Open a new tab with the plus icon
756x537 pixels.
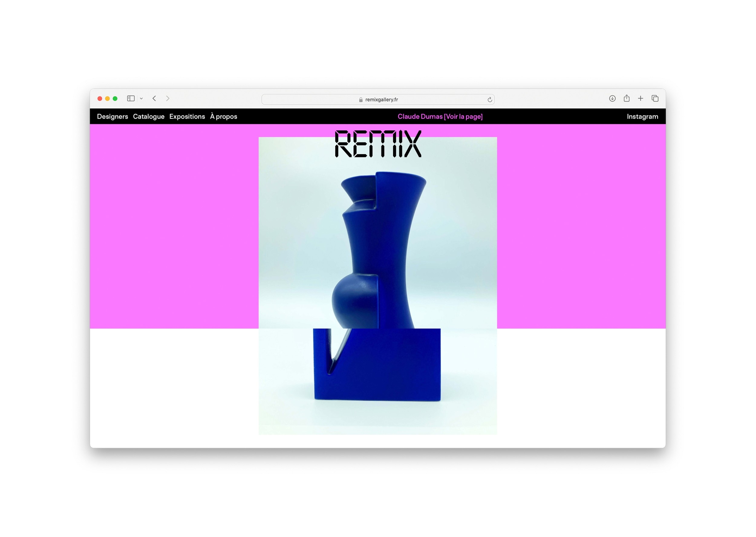click(640, 99)
